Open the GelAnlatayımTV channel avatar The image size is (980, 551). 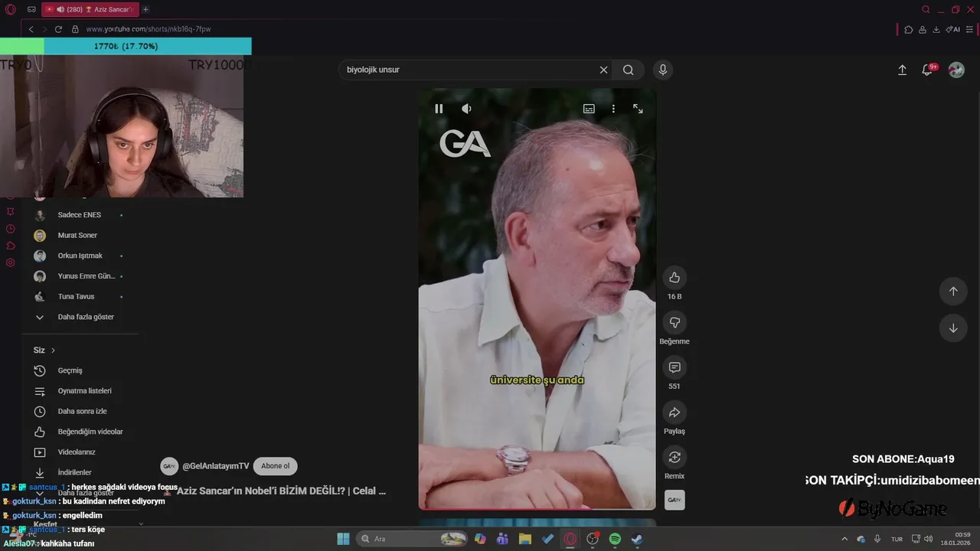(x=169, y=466)
